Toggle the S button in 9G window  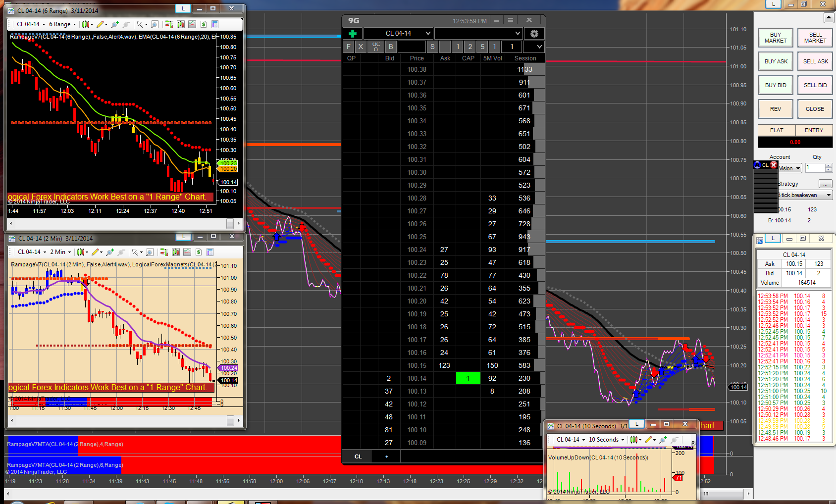pos(432,47)
